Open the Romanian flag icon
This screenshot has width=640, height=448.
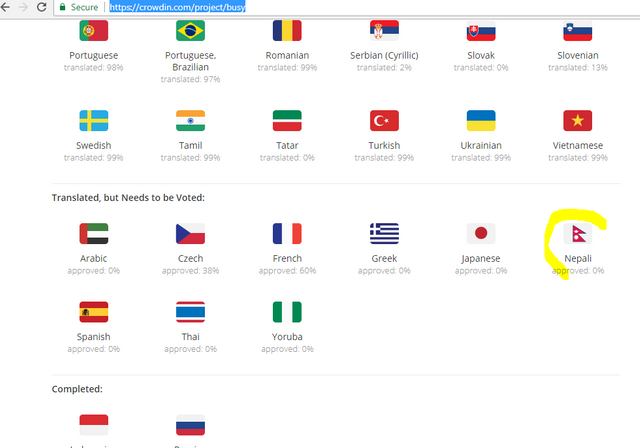coord(287,30)
